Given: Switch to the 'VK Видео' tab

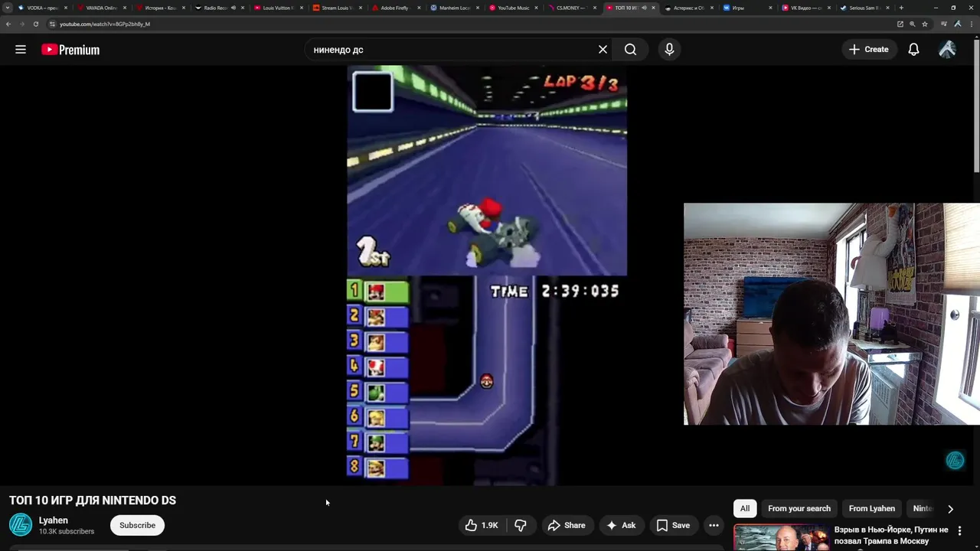Looking at the screenshot, I should [x=805, y=8].
